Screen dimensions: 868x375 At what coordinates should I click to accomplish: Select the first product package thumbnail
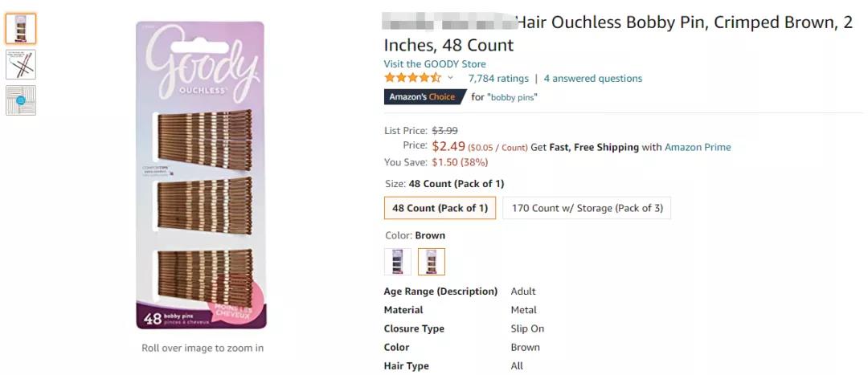[x=21, y=28]
